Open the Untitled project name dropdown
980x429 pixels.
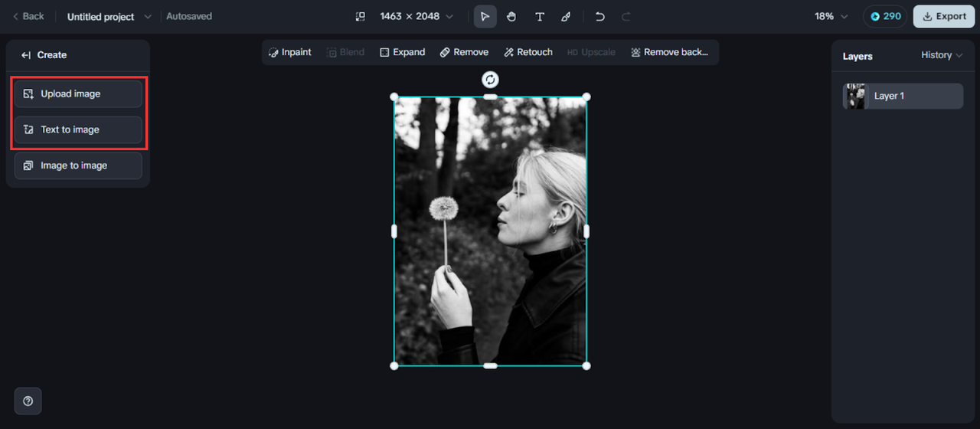point(109,16)
